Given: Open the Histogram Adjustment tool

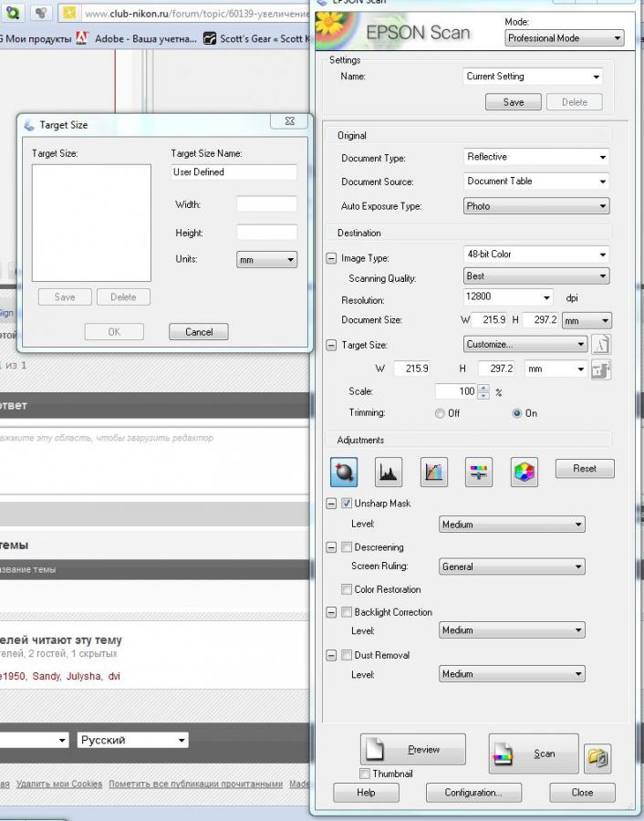Looking at the screenshot, I should coord(389,472).
